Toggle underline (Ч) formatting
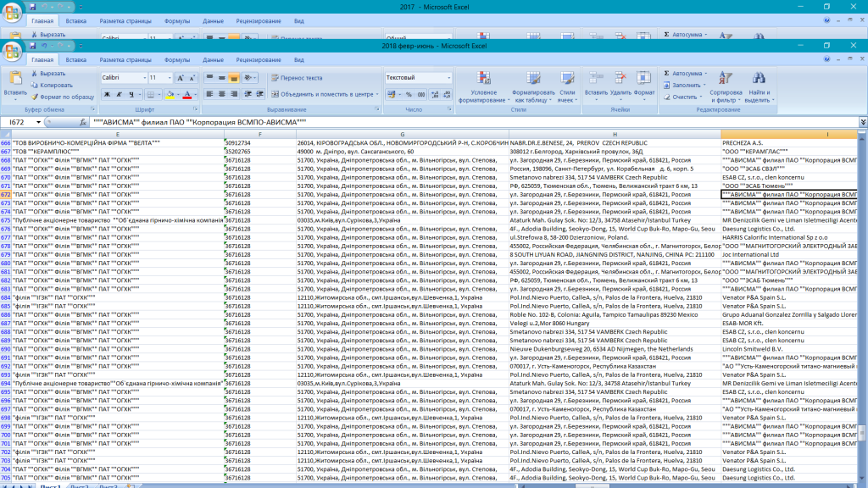This screenshot has height=488, width=868. pyautogui.click(x=130, y=94)
